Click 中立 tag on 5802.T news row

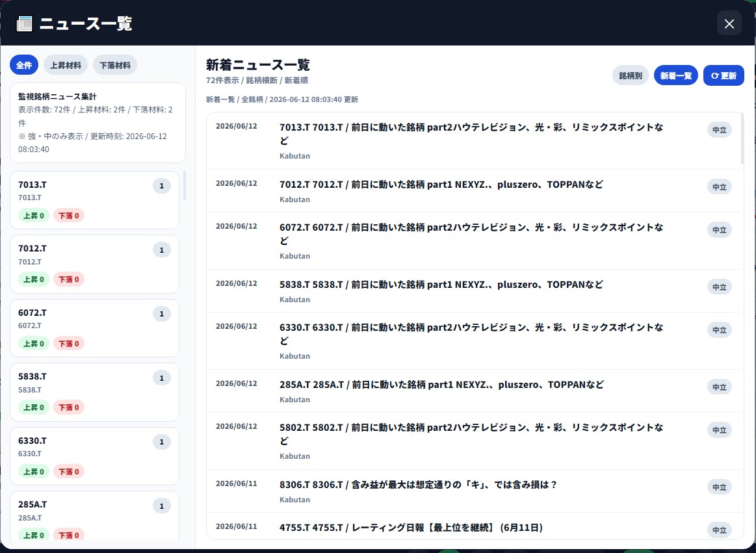point(720,430)
